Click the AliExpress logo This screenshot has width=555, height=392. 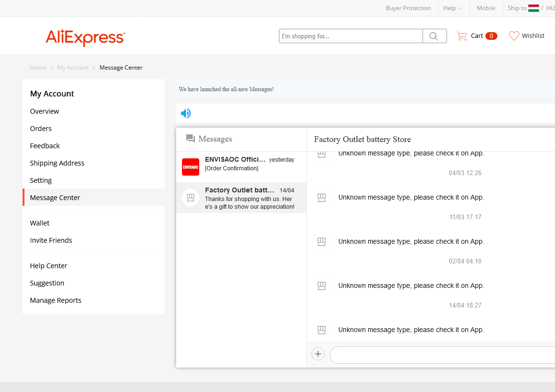(85, 37)
